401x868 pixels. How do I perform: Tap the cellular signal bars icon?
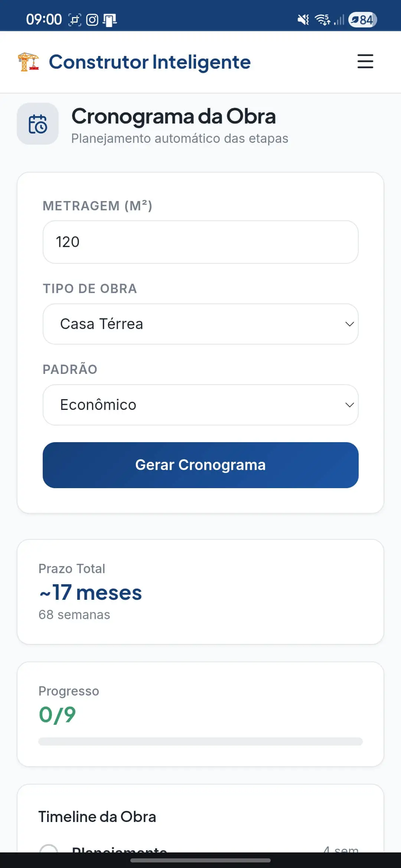[x=339, y=20]
